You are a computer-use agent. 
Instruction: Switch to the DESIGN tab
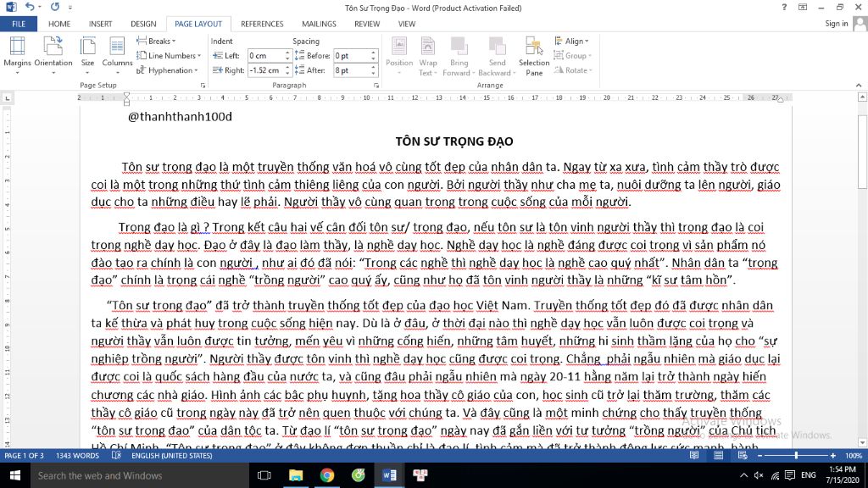143,24
